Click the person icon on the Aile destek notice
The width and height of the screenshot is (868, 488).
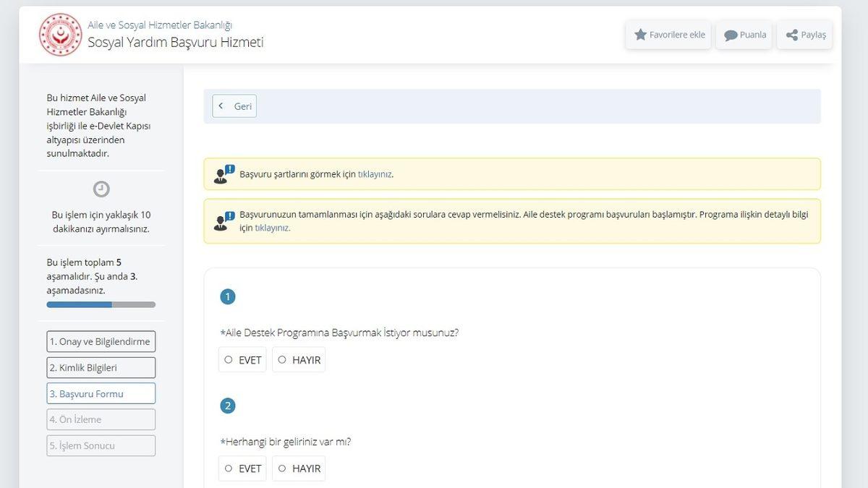pyautogui.click(x=220, y=221)
